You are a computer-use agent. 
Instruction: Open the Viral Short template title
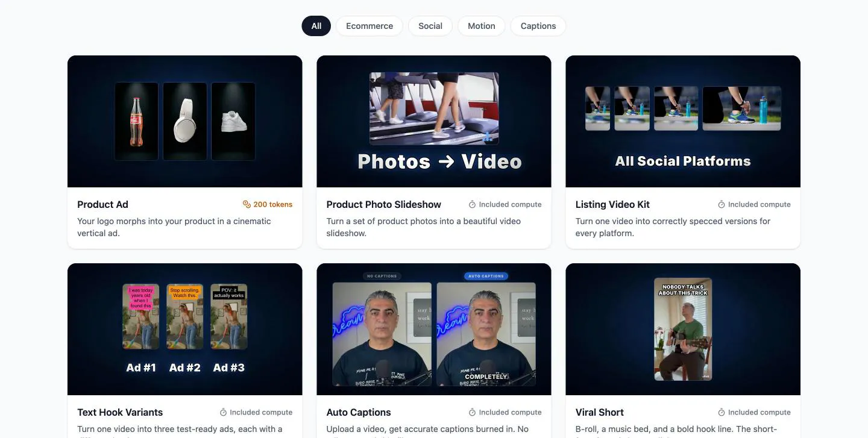coord(600,413)
